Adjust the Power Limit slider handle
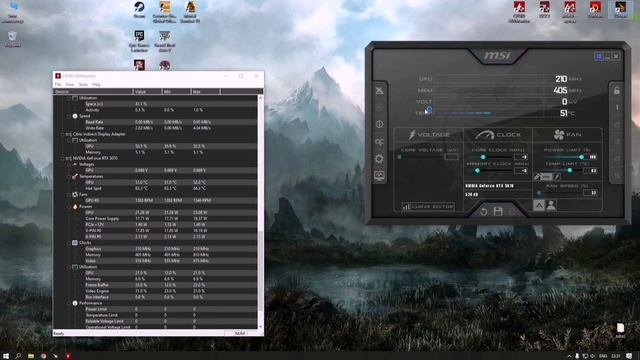This screenshot has width=640, height=360. pyautogui.click(x=581, y=157)
